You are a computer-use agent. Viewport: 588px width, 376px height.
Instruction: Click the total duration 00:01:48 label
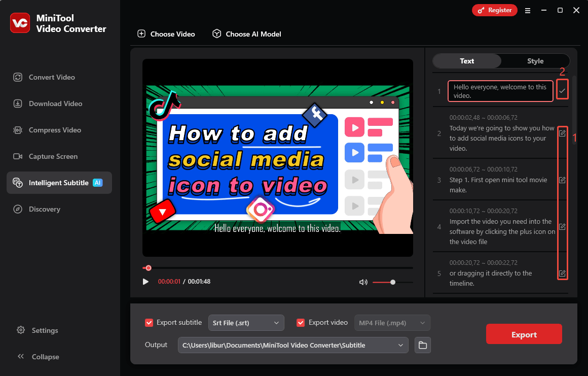pos(199,282)
